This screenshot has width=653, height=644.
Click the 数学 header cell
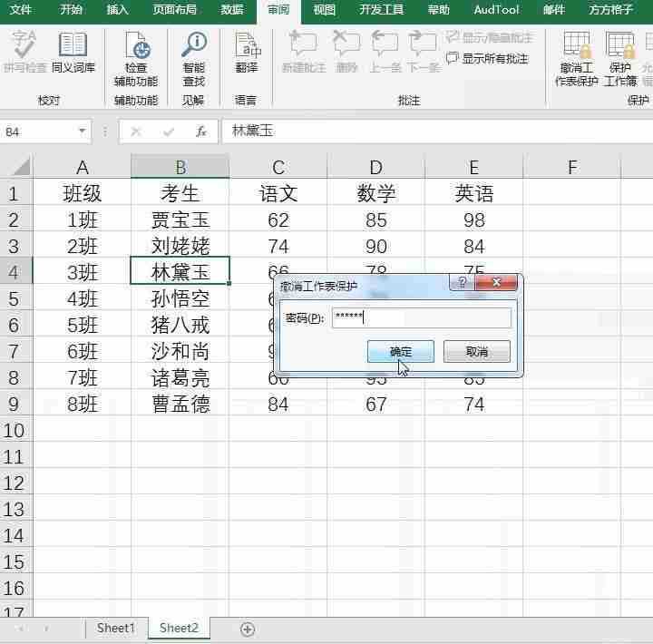click(x=376, y=193)
